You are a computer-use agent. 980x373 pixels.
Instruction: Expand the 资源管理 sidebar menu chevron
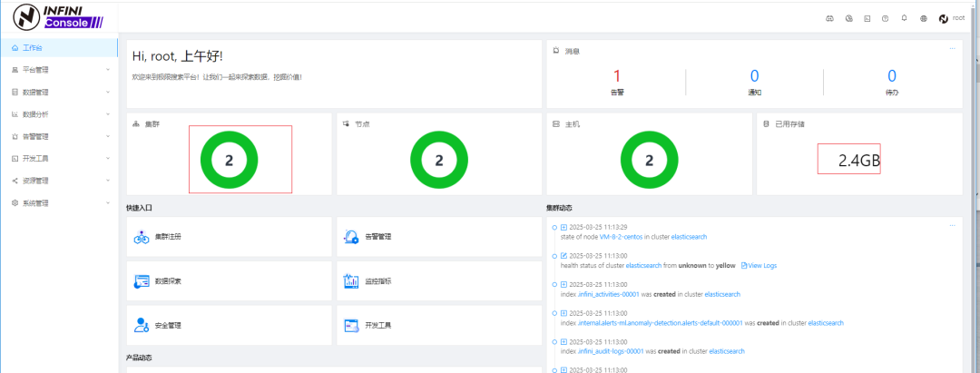click(x=108, y=181)
